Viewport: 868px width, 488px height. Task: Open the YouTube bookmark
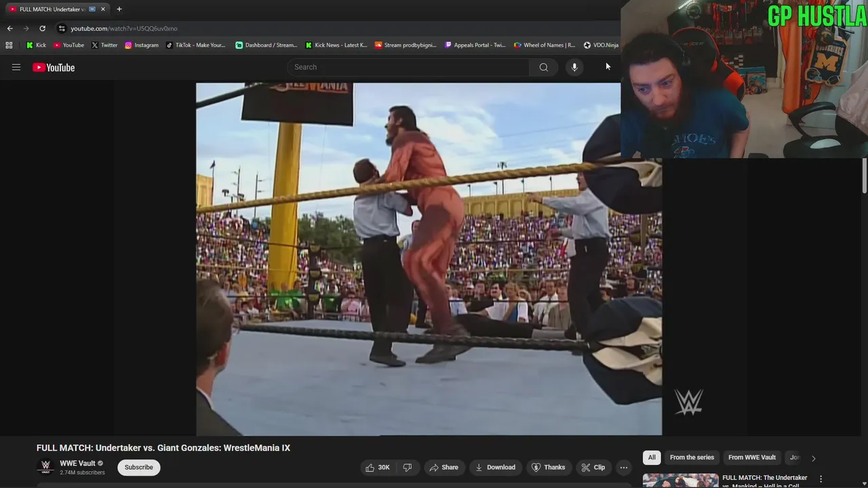point(68,45)
